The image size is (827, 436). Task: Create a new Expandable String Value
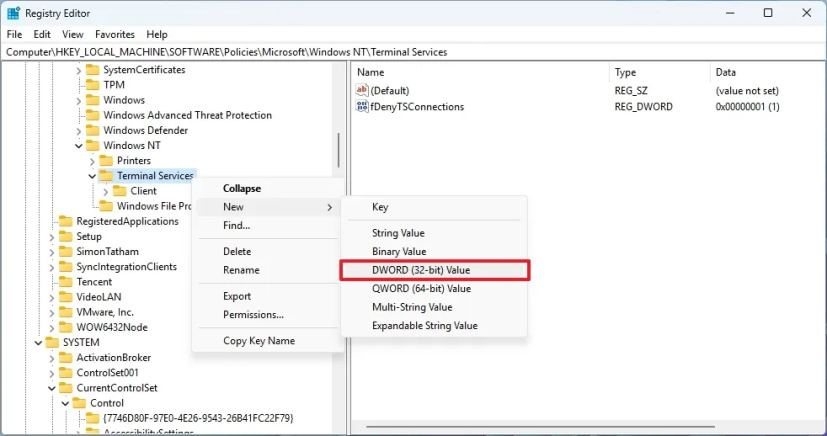point(434,325)
